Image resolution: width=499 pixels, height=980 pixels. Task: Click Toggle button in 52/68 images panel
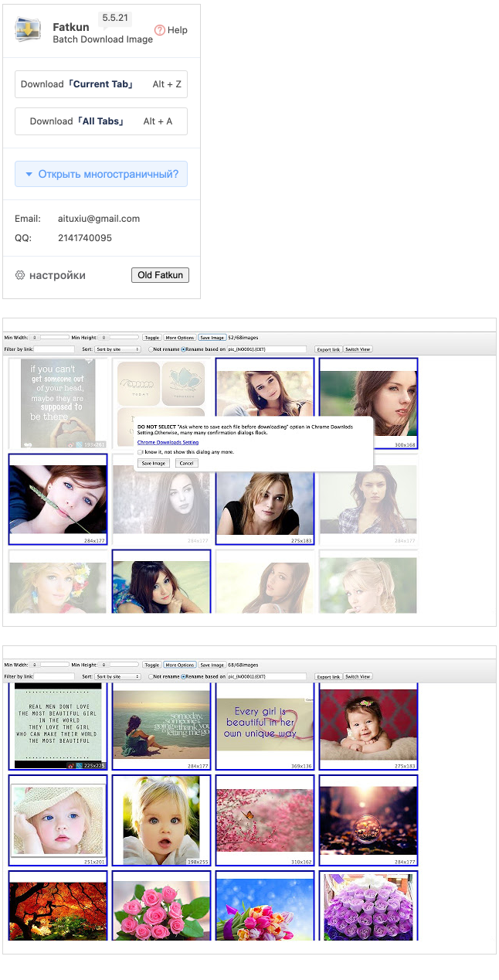151,338
